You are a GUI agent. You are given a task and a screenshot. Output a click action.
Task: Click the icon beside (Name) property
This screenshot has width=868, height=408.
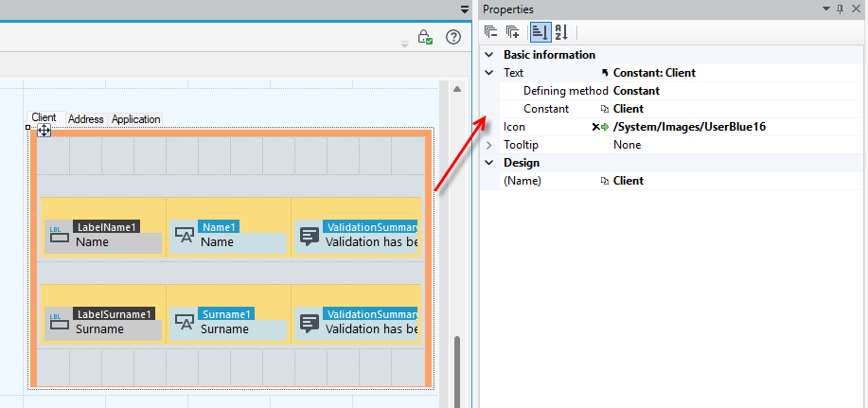605,181
